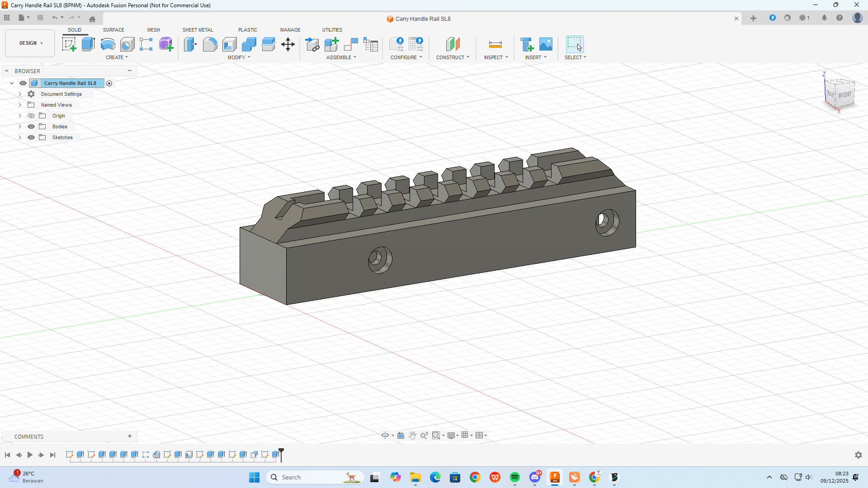Viewport: 868px width, 488px height.
Task: Select the Fillet tool icon
Action: coord(210,44)
